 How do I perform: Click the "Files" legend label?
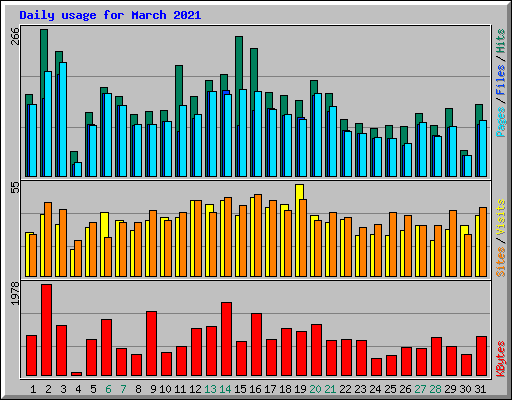click(501, 80)
